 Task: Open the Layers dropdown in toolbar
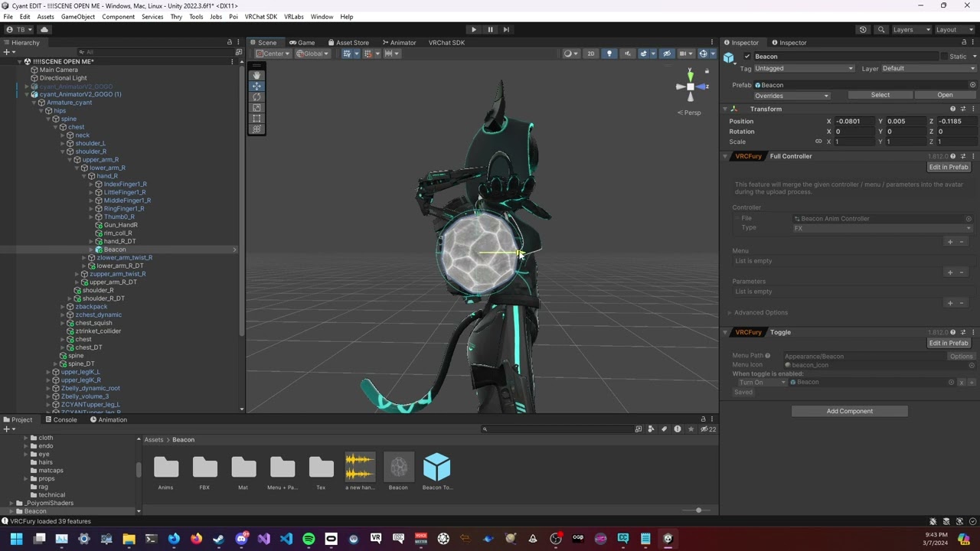coord(911,30)
